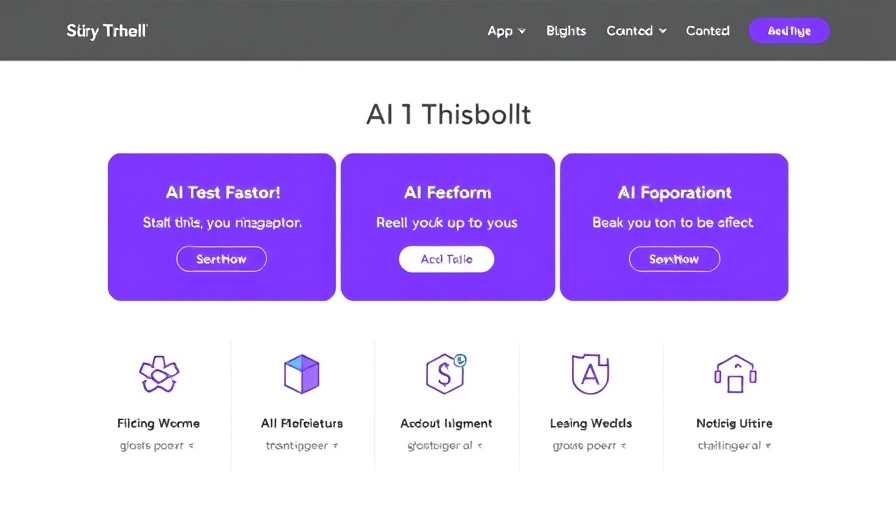The image size is (896, 512).
Task: Select the dollar hexagon icon
Action: [x=446, y=374]
